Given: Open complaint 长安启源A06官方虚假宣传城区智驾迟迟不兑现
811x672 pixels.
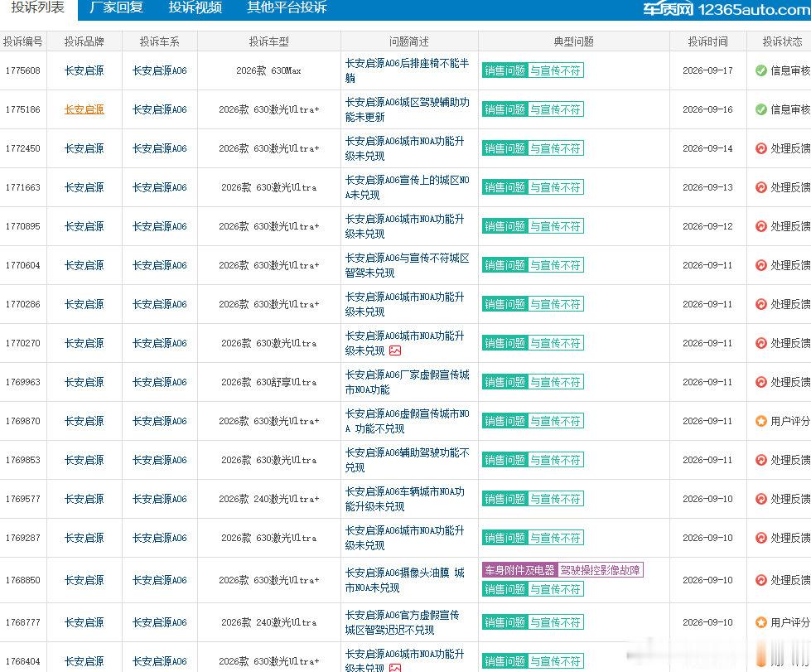Looking at the screenshot, I should coord(402,622).
